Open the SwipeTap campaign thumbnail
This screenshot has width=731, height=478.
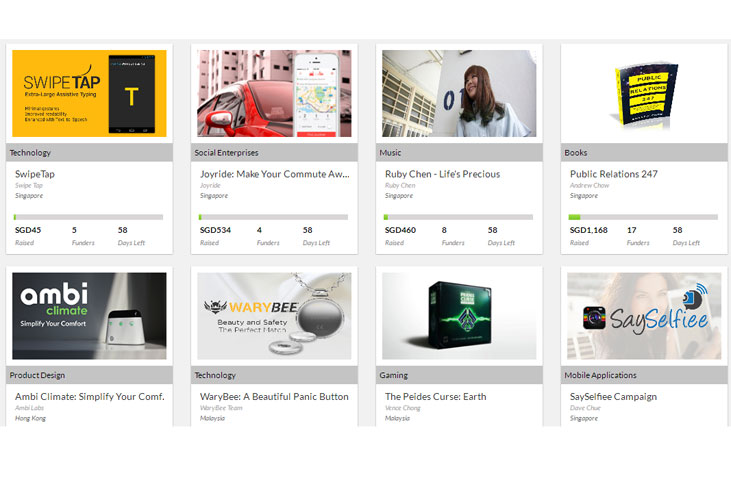coord(89,94)
